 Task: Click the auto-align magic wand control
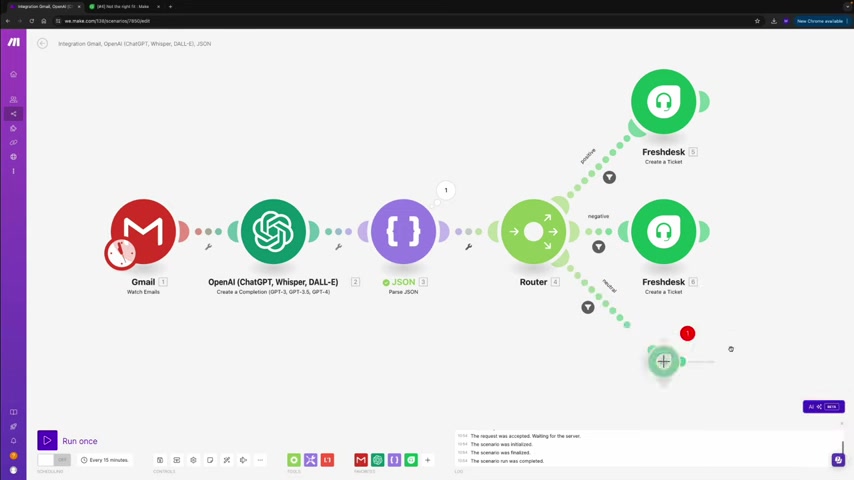227,460
